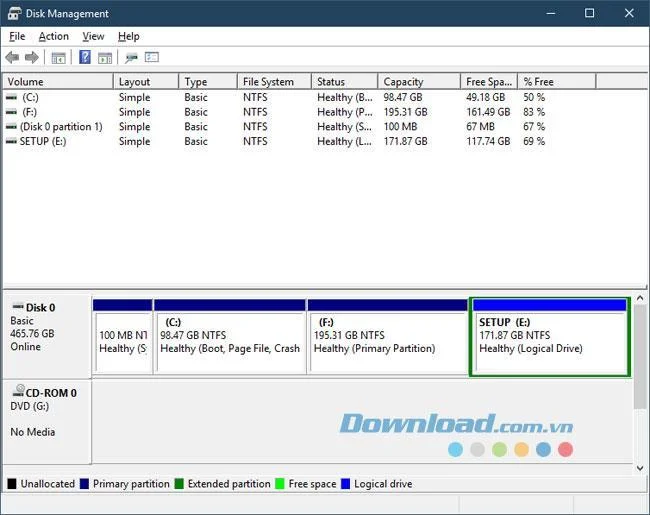Toggle the console tree pane icon
650x515 pixels.
[58, 58]
